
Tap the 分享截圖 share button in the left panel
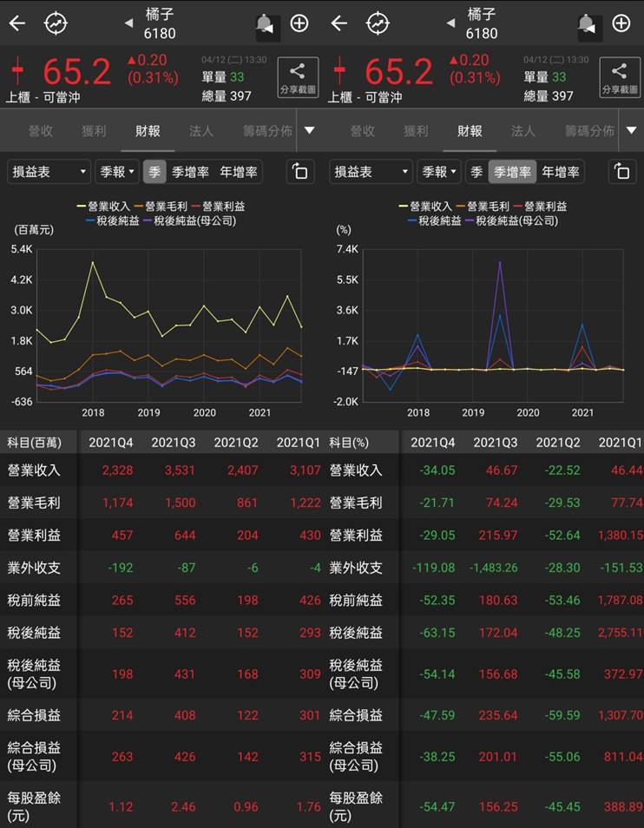coord(299,77)
